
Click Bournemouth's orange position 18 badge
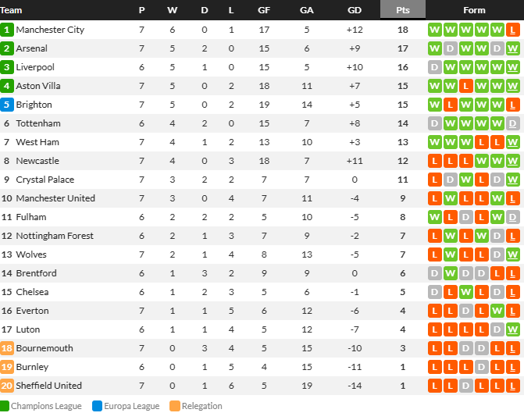[7, 348]
